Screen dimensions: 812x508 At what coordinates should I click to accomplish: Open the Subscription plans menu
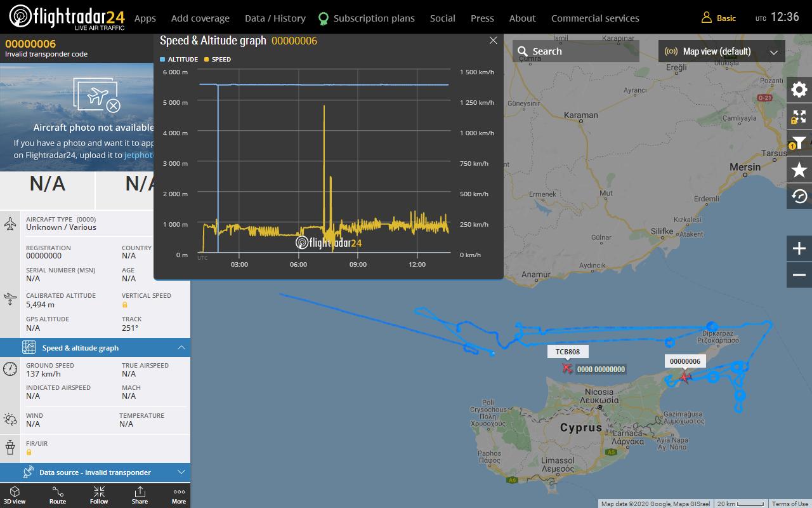367,18
